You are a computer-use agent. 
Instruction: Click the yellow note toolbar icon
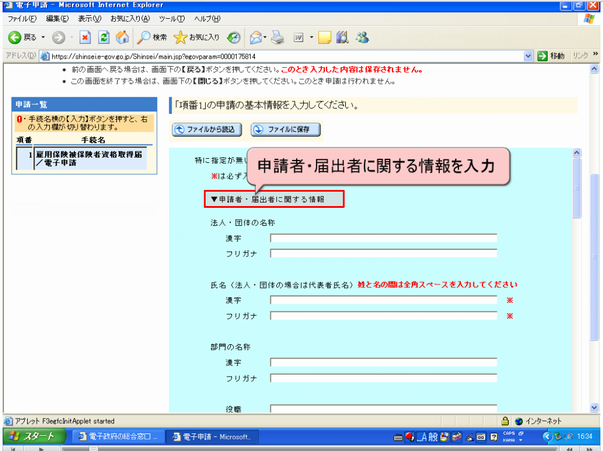point(324,37)
